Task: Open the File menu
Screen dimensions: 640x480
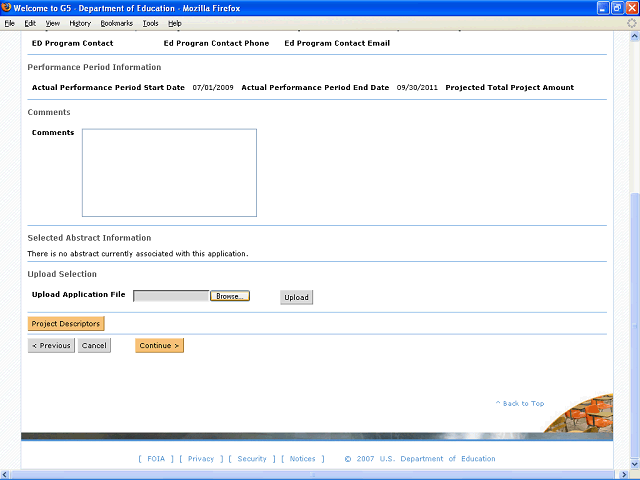Action: tap(9, 23)
